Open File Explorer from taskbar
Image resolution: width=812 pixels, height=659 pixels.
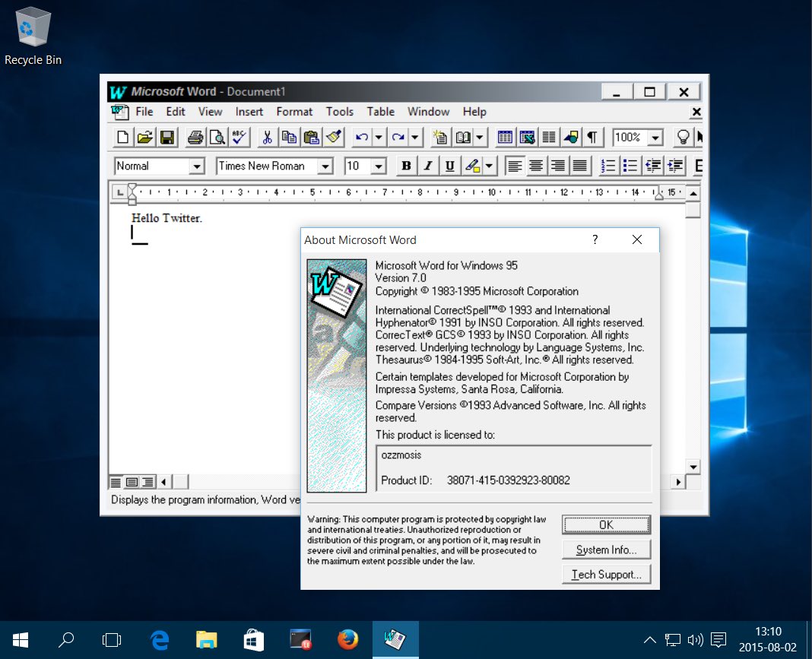pyautogui.click(x=206, y=640)
